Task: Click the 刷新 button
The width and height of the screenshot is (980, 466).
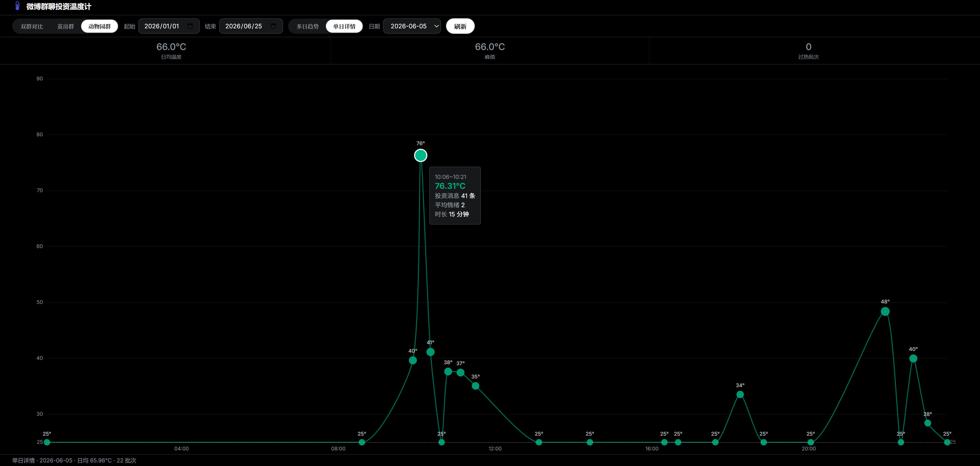Action: click(x=460, y=26)
